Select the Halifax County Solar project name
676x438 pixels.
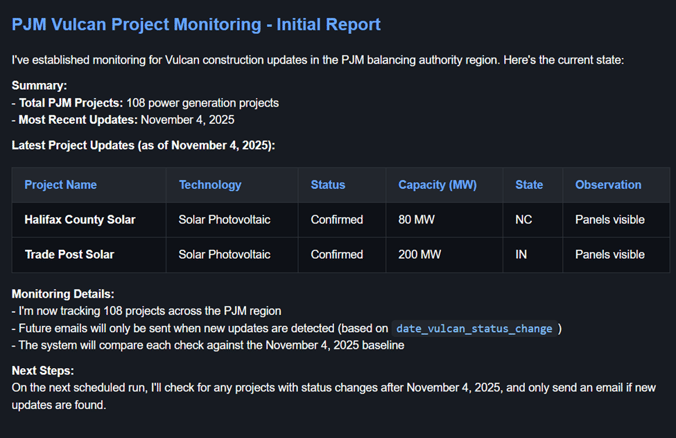click(80, 220)
